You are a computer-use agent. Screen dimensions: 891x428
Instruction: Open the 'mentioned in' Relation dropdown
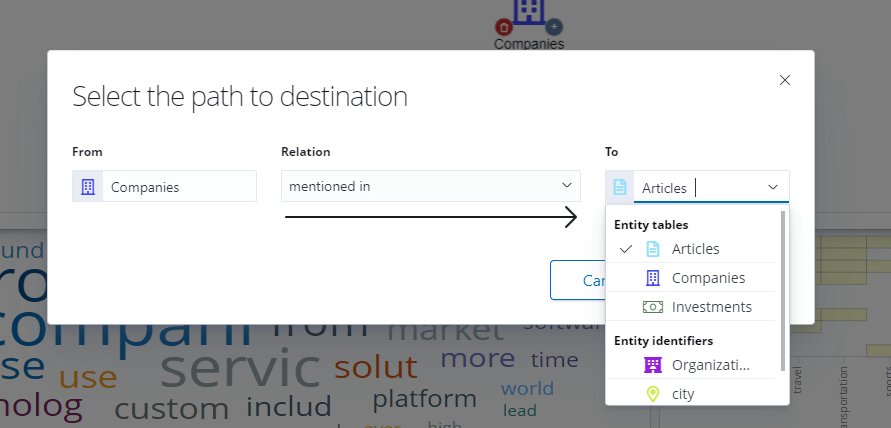[x=430, y=186]
